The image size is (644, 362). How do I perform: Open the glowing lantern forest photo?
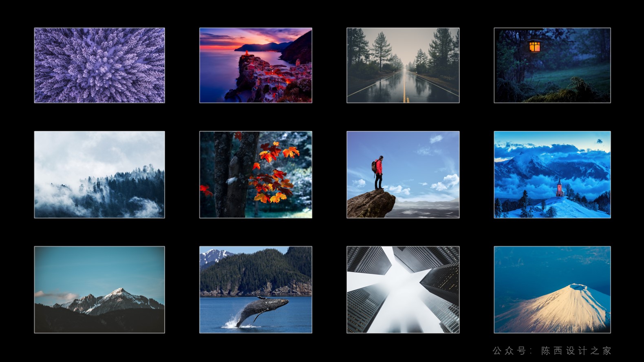tap(552, 65)
